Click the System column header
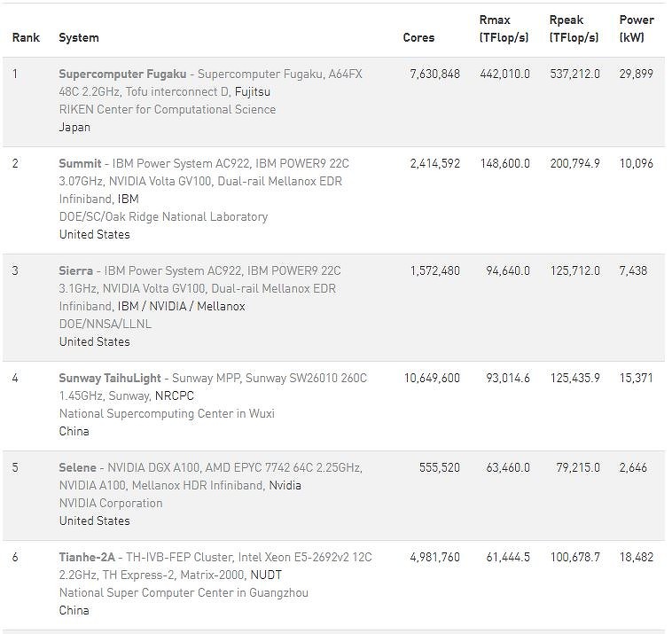This screenshot has width=672, height=634. [x=79, y=38]
